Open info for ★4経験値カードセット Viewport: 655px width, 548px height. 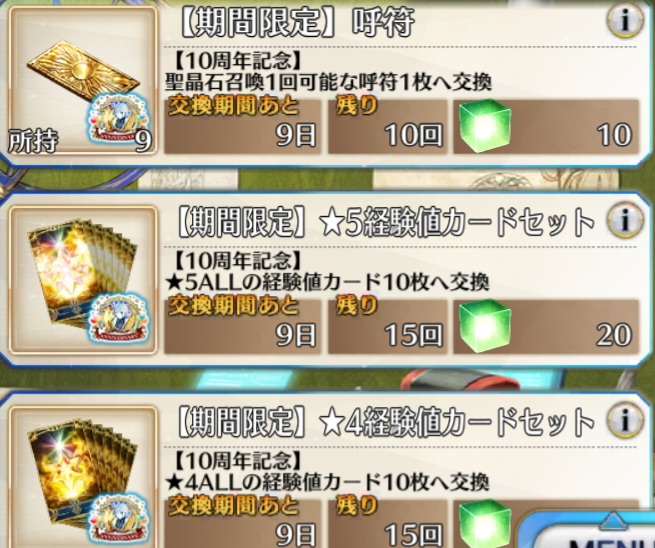(x=625, y=420)
